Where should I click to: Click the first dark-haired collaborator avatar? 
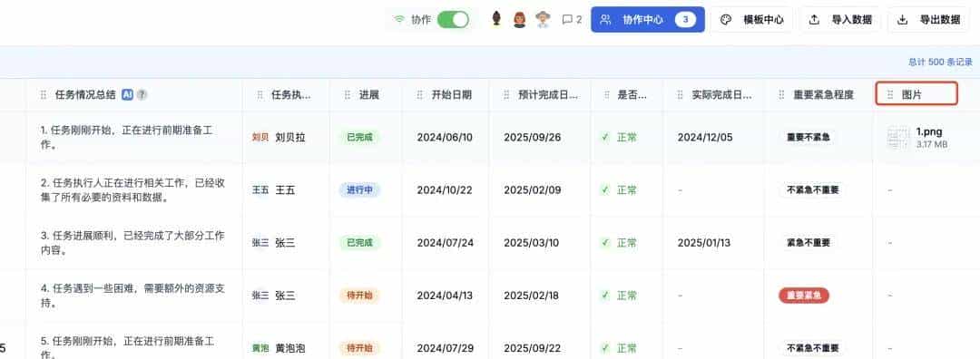[x=497, y=19]
